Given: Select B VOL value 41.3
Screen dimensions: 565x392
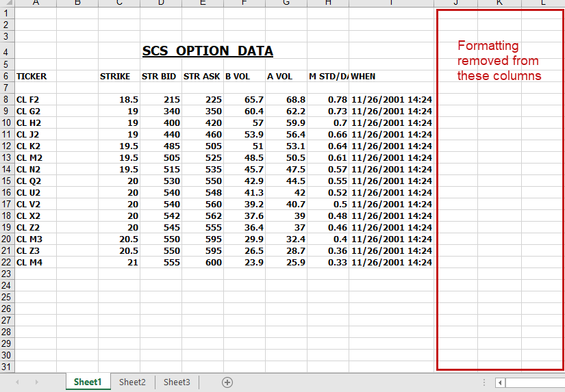Looking at the screenshot, I should point(244,192).
